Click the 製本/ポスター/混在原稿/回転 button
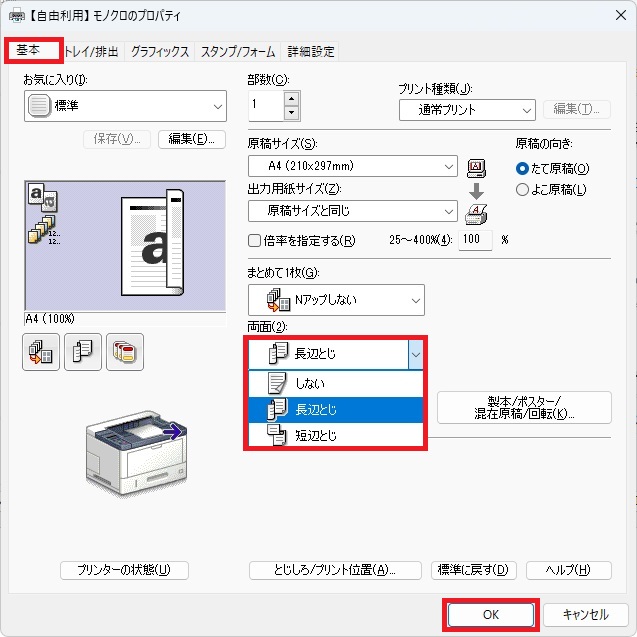Viewport: 637px width, 637px height. point(524,407)
